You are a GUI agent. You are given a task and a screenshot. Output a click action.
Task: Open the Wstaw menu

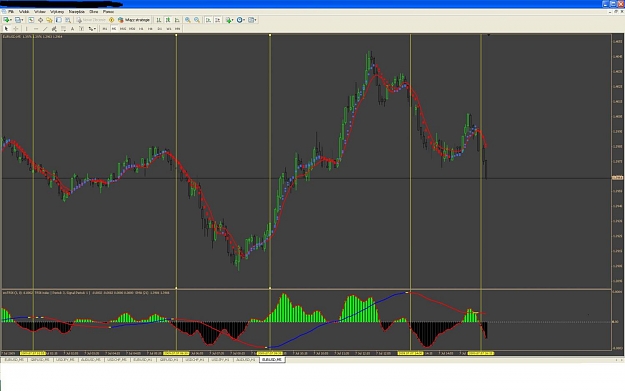click(x=40, y=12)
